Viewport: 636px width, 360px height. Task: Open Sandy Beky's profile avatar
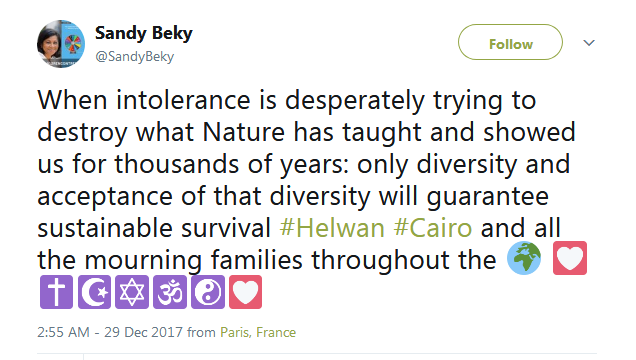(x=61, y=44)
